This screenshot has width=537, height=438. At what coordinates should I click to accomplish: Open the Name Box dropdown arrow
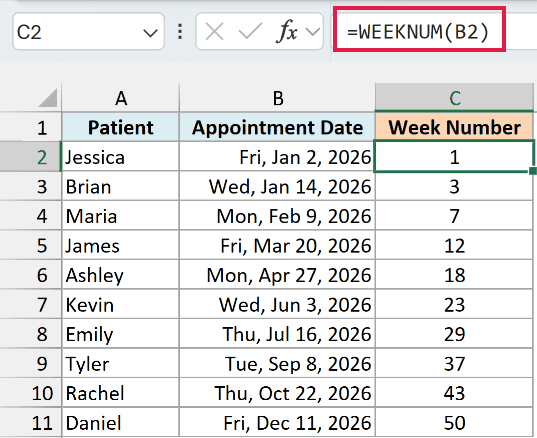click(150, 33)
